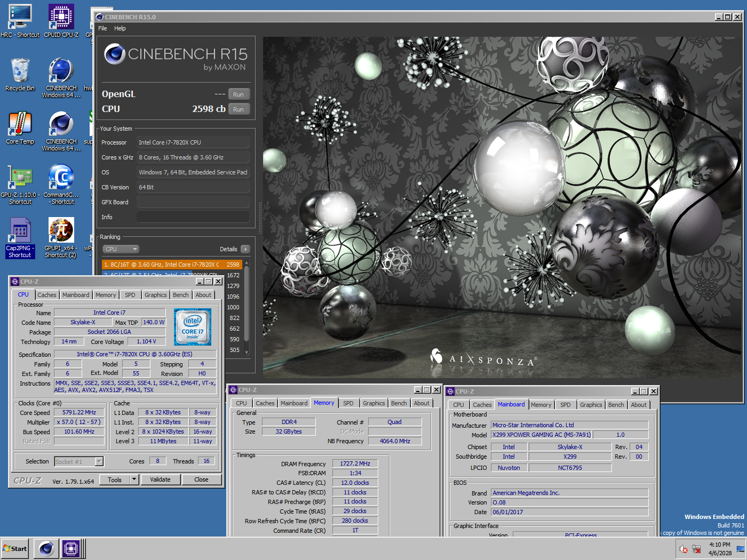
Task: Click the AIXSPONZA logo in render
Action: tap(484, 358)
